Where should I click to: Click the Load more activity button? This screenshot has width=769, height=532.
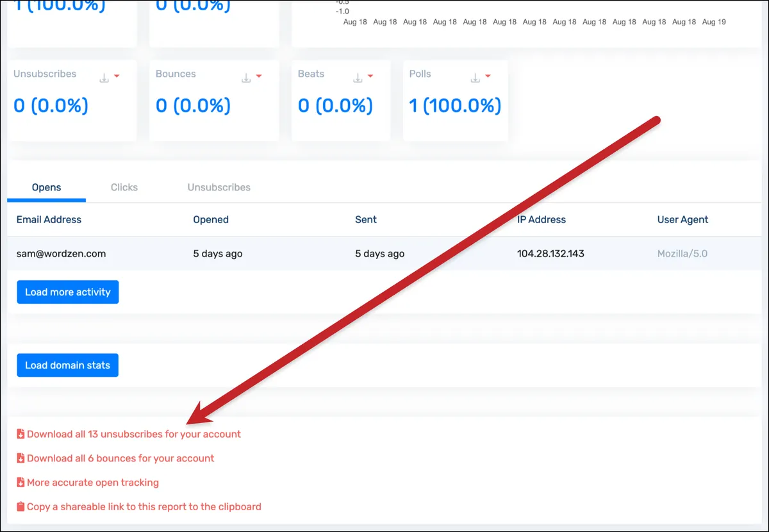[x=68, y=292]
